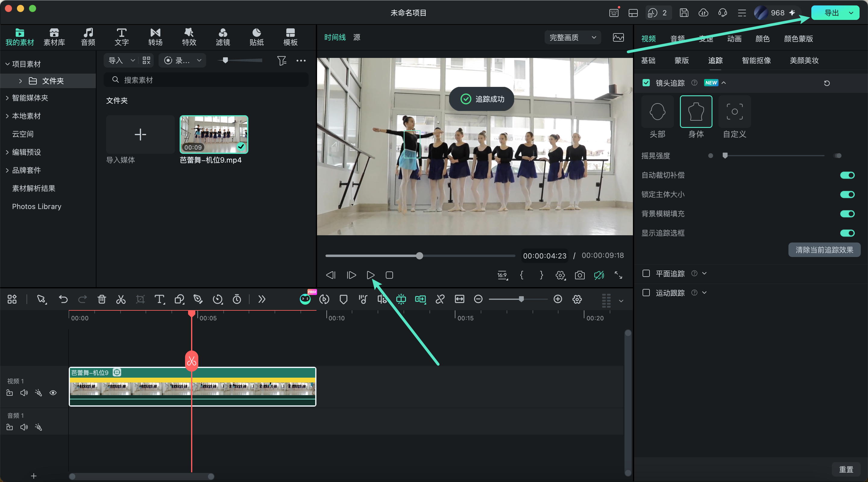Switch to the 蒙版 sub-tab

682,60
